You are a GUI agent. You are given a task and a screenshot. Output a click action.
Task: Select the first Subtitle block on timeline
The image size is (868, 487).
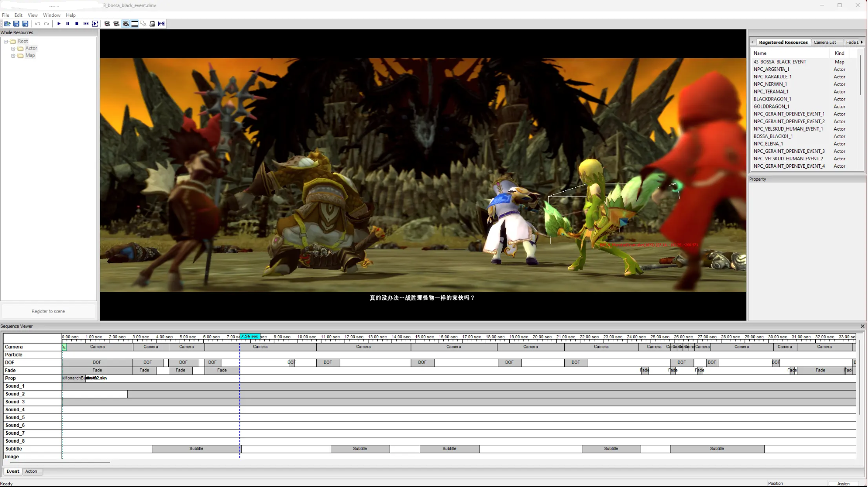pyautogui.click(x=196, y=449)
